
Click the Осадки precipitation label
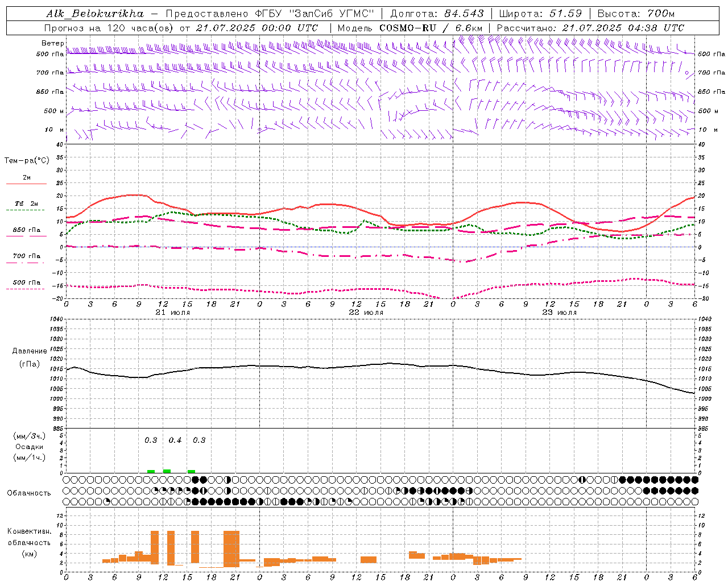30,447
